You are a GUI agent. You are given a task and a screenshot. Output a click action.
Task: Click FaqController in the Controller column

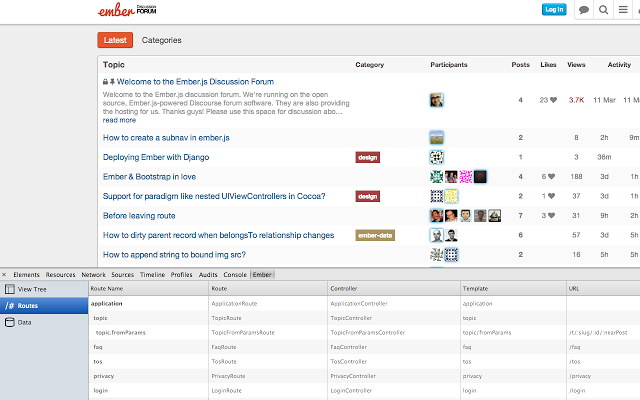click(349, 347)
